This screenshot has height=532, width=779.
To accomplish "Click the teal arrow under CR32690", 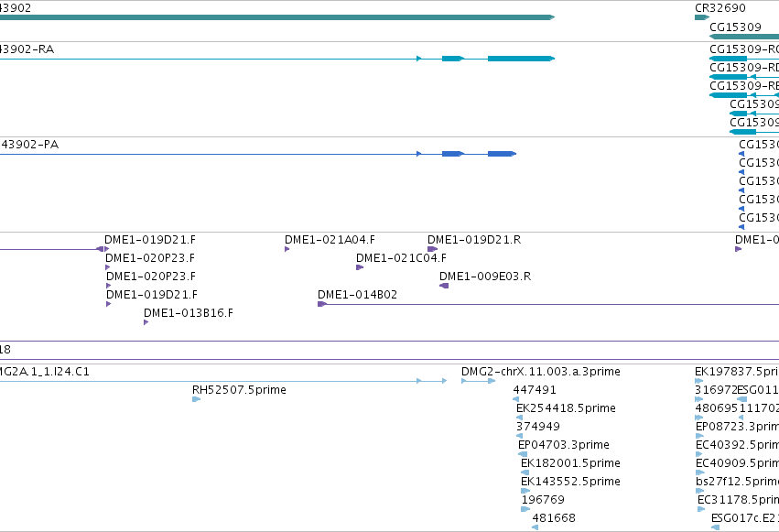I will tap(701, 17).
